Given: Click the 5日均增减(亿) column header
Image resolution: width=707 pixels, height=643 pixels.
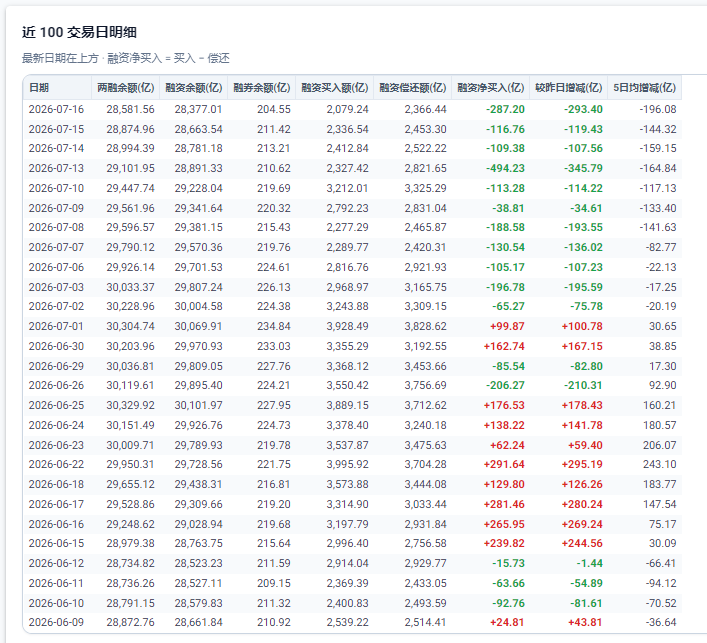Looking at the screenshot, I should pos(644,87).
